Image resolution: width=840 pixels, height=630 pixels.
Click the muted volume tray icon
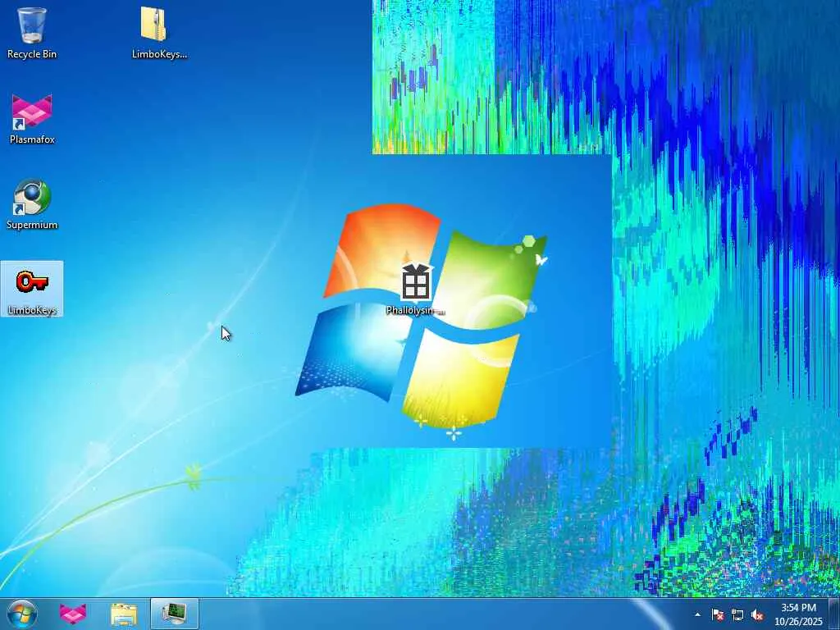pyautogui.click(x=757, y=615)
